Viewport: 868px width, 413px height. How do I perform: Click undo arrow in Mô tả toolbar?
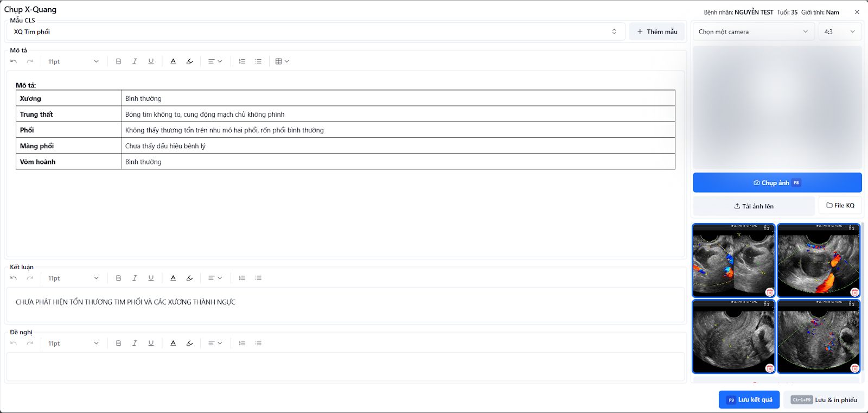click(14, 61)
